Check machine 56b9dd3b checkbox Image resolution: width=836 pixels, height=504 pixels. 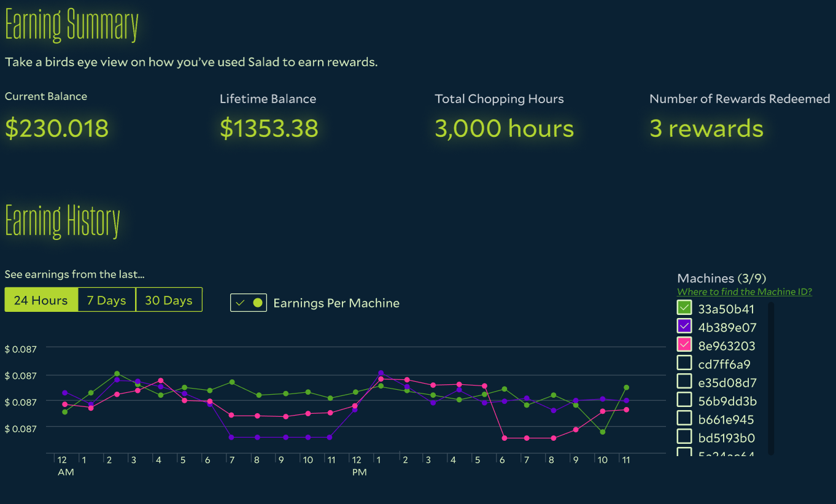coord(684,400)
